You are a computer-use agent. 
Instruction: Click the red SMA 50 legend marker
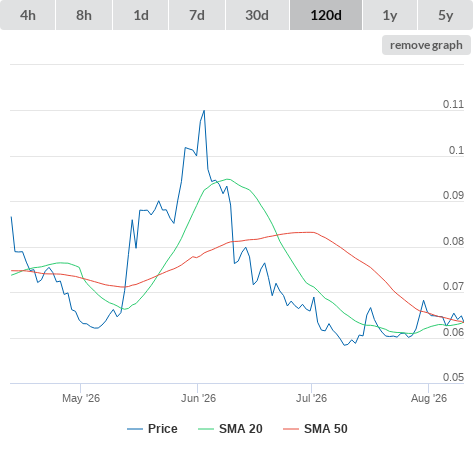point(291,429)
